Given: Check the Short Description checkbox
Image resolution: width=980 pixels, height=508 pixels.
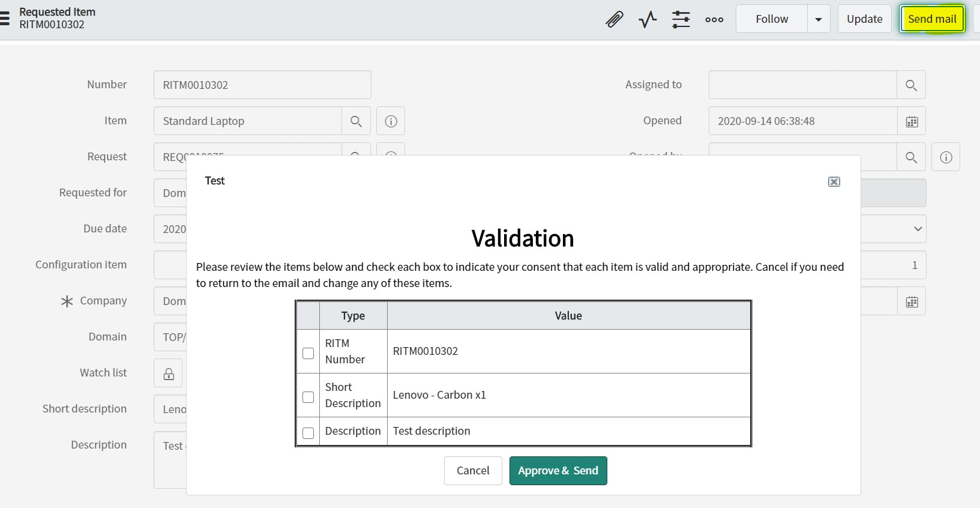Looking at the screenshot, I should 308,397.
